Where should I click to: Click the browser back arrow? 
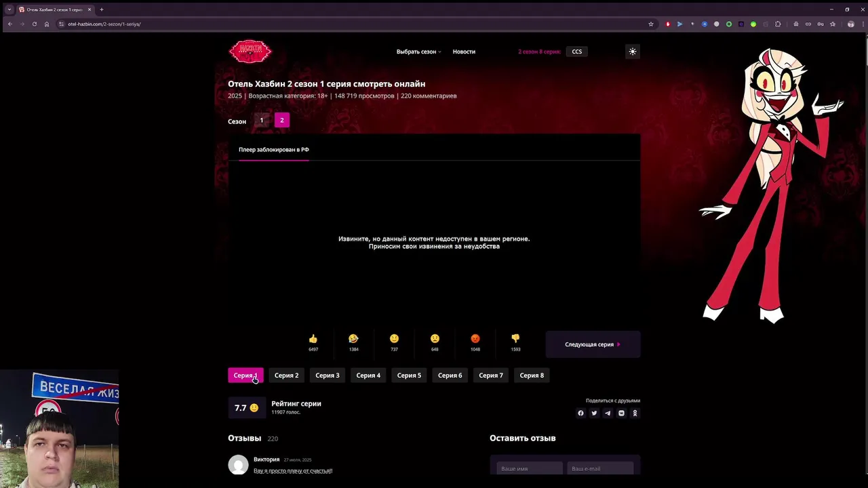(x=9, y=24)
